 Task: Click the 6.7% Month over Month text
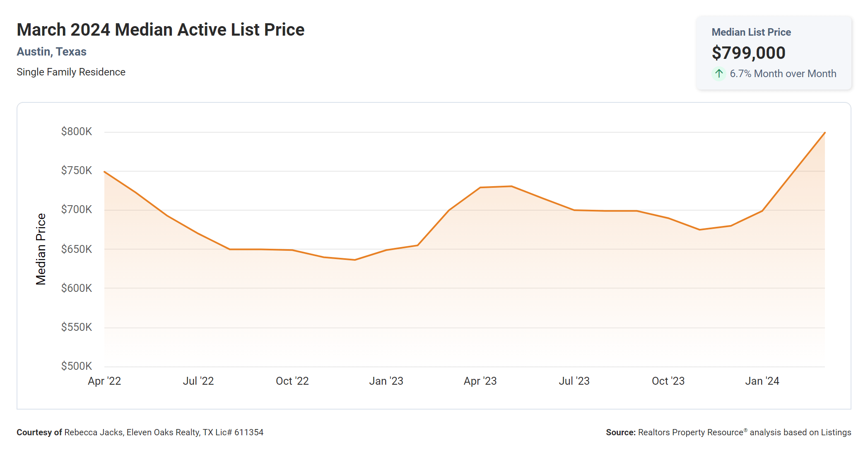(783, 74)
